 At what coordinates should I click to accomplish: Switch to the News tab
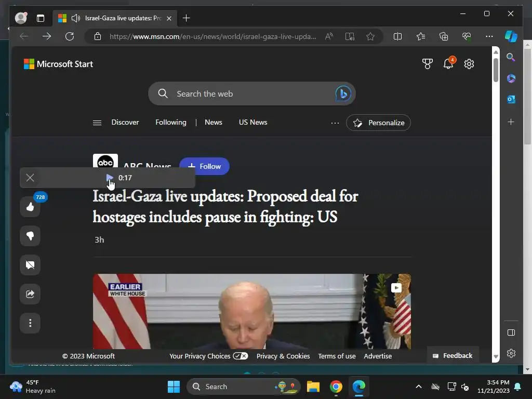(x=214, y=122)
